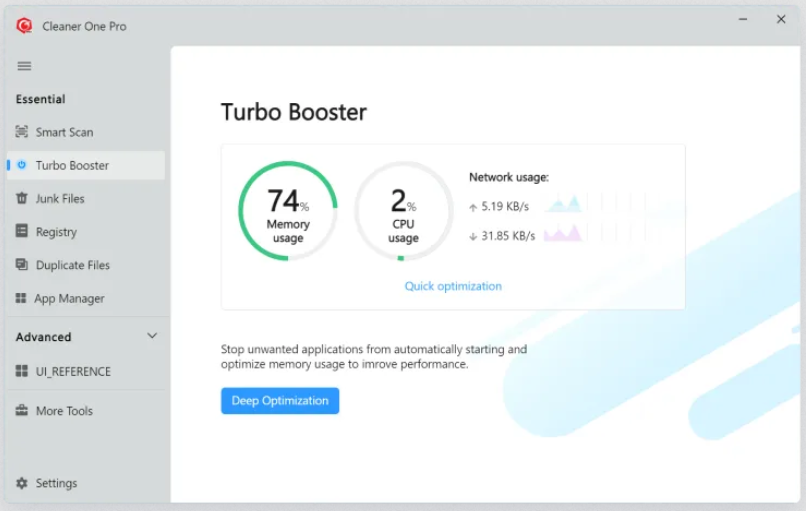Start Deep Optimization button
The height and width of the screenshot is (511, 806).
click(280, 400)
